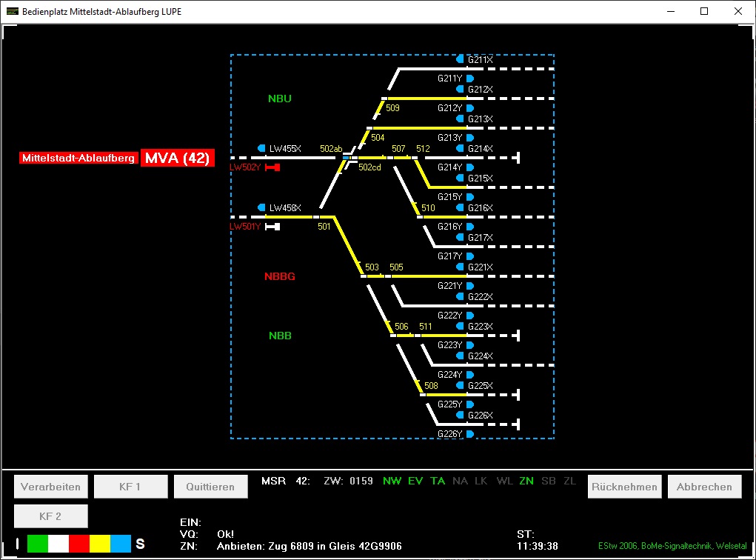This screenshot has height=560, width=756.
Task: Click the signal icon next to G214Y
Action: [x=469, y=167]
